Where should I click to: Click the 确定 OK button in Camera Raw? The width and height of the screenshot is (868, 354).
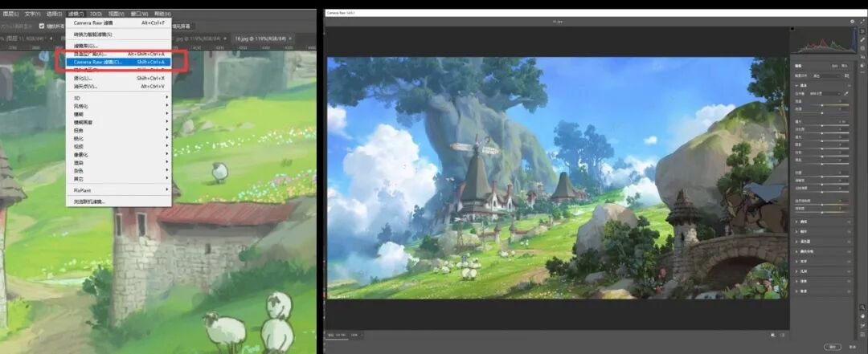click(x=832, y=346)
